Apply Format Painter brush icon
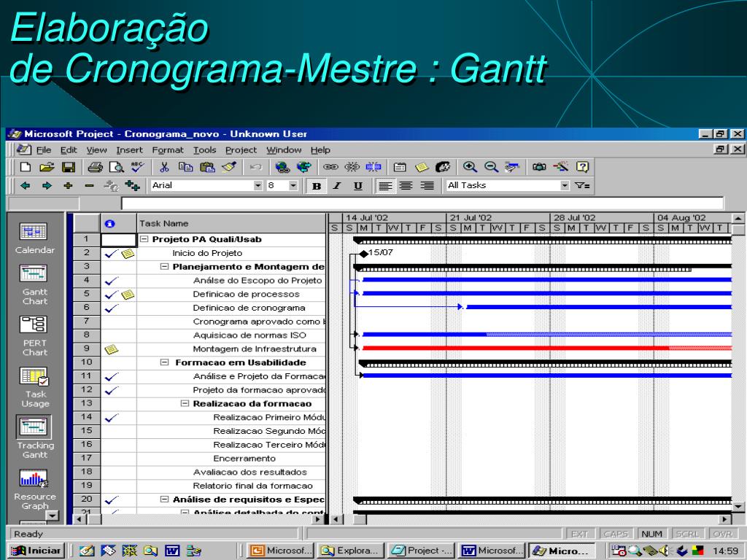The height and width of the screenshot is (560, 747). coord(229,167)
